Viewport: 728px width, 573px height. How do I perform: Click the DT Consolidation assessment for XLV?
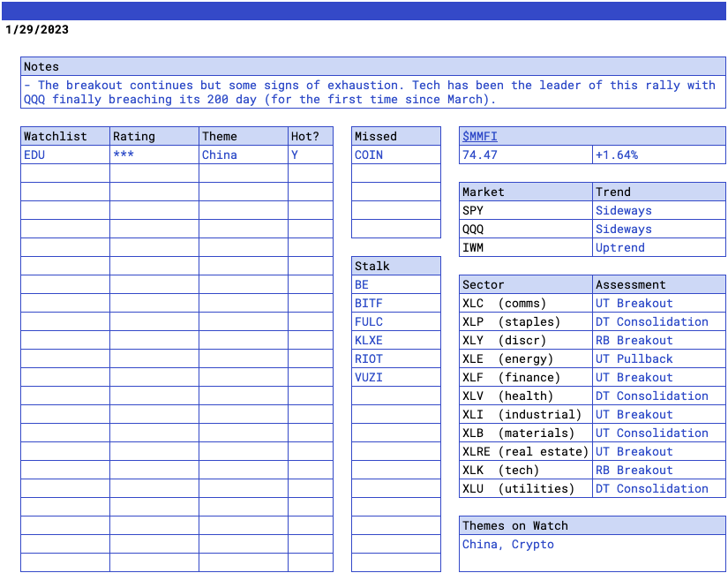point(659,396)
